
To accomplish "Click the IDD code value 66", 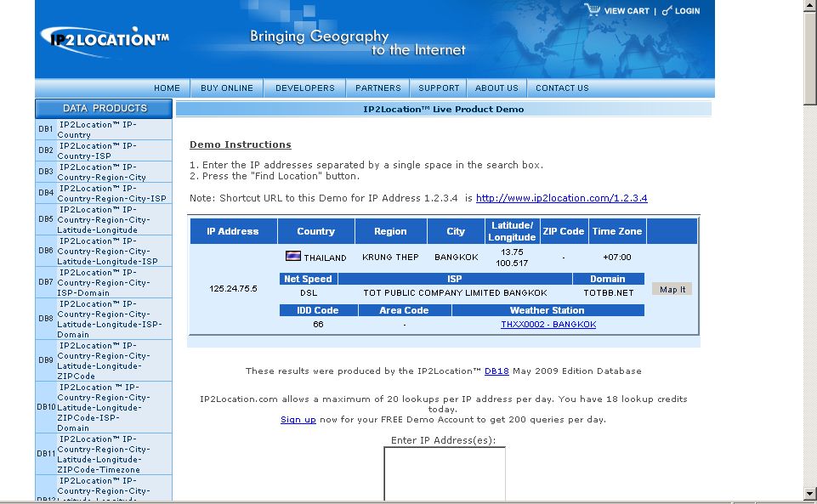I will pyautogui.click(x=318, y=325).
